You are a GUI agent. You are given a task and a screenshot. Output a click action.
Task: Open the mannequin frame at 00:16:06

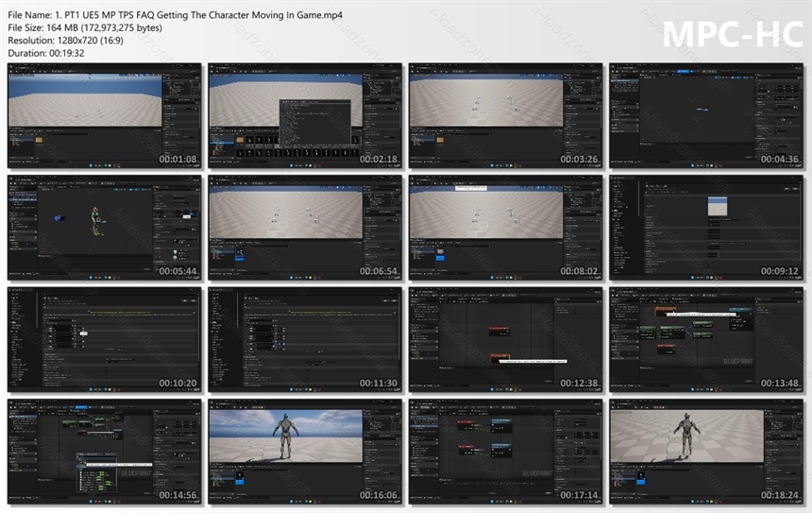[305, 452]
